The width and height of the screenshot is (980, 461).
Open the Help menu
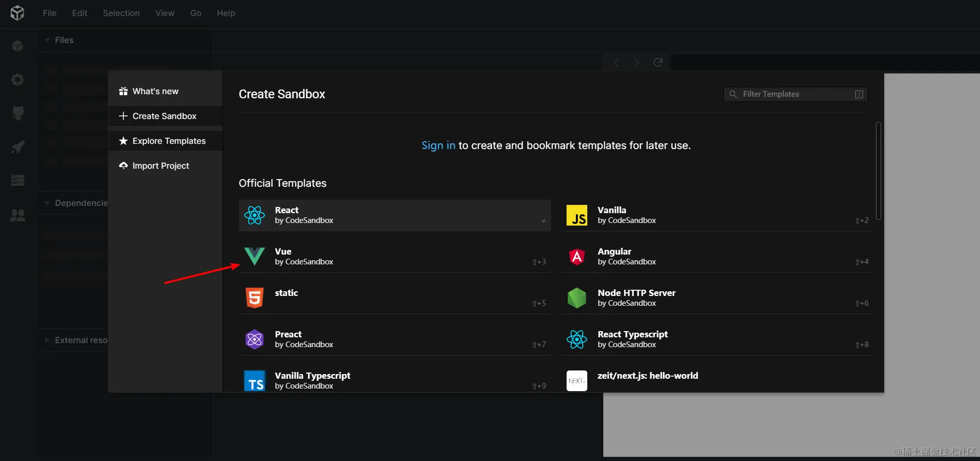(226, 13)
